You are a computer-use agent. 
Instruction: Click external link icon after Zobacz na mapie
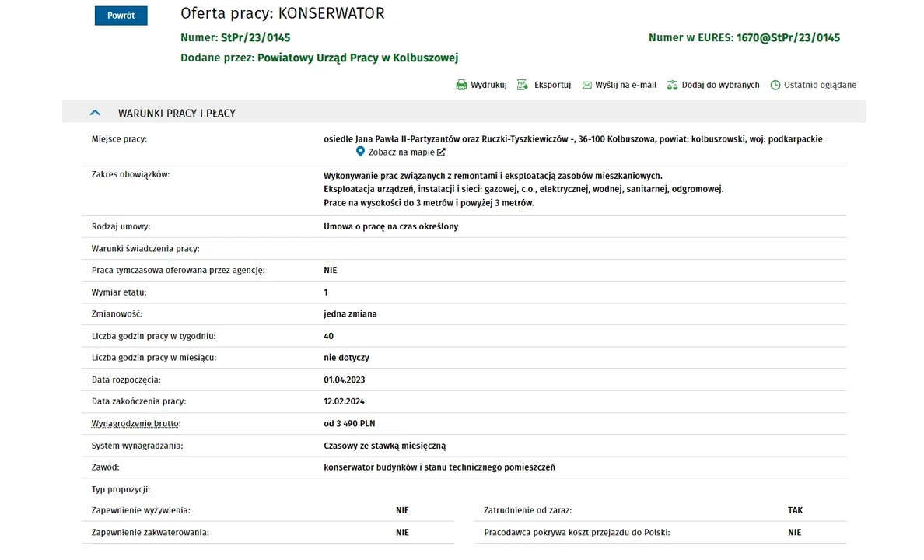pyautogui.click(x=441, y=152)
